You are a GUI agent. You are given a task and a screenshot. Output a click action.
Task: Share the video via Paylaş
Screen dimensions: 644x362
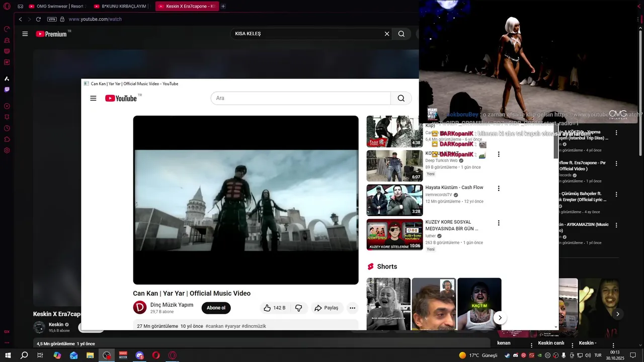pos(327,308)
